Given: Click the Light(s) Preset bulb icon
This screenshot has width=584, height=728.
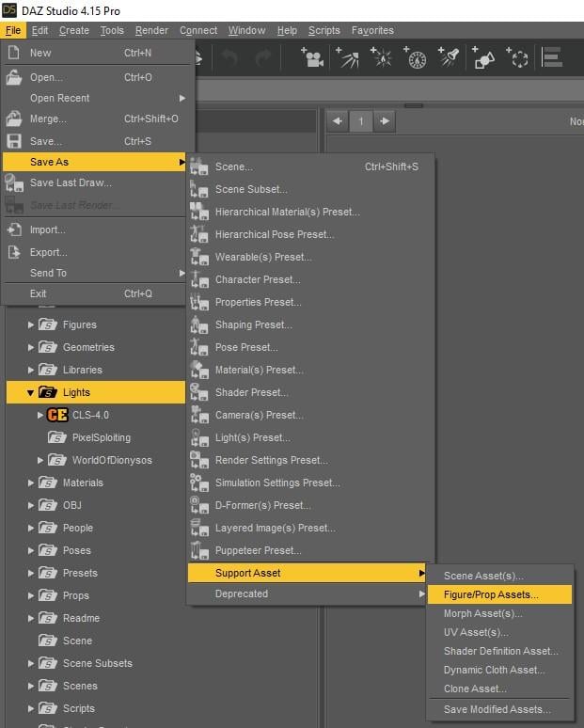Looking at the screenshot, I should pyautogui.click(x=198, y=437).
